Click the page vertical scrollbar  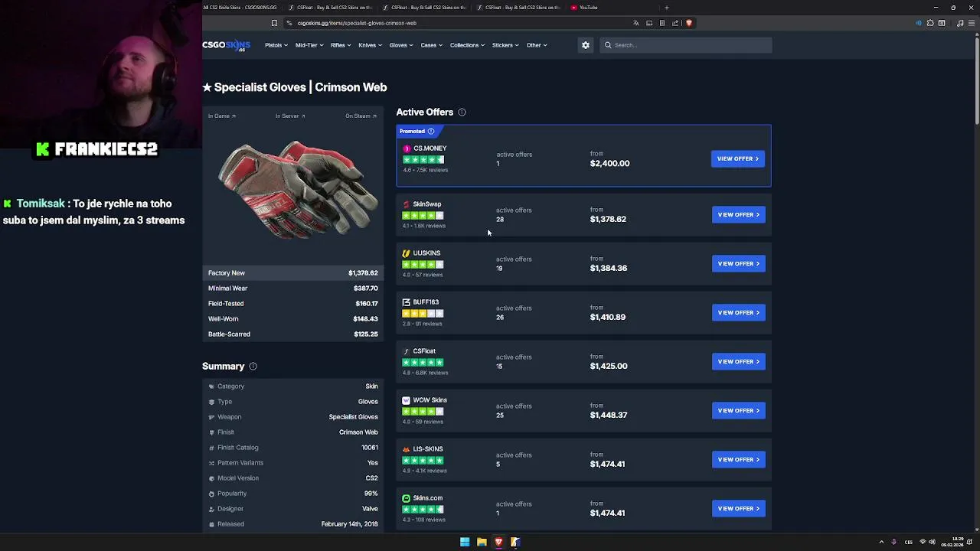coord(976,80)
